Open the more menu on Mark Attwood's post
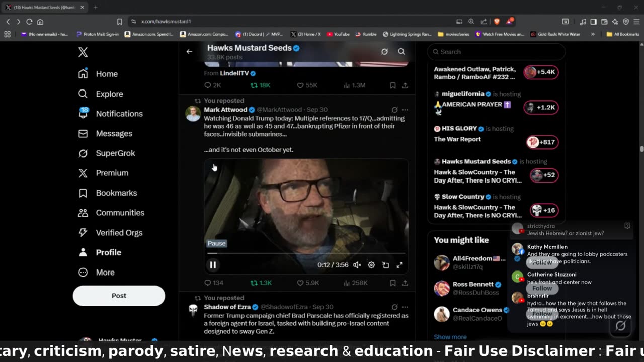Screen dimensions: 644x362 (x=405, y=110)
